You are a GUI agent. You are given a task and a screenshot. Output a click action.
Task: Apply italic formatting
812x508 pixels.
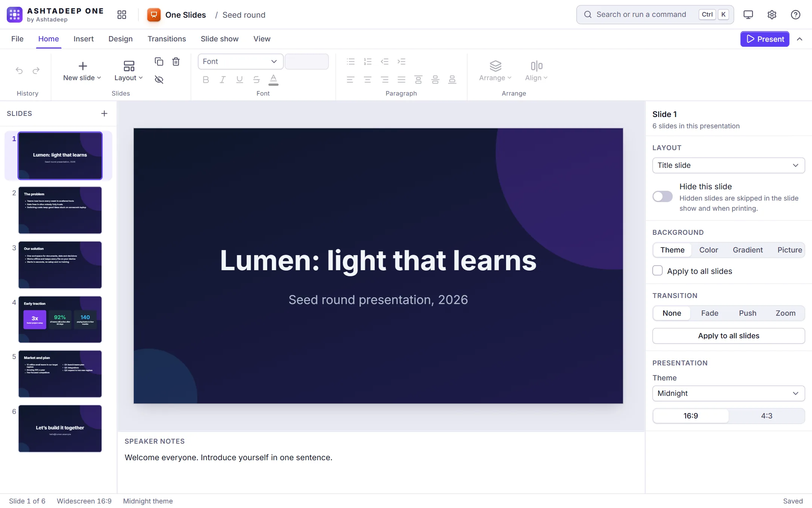223,79
